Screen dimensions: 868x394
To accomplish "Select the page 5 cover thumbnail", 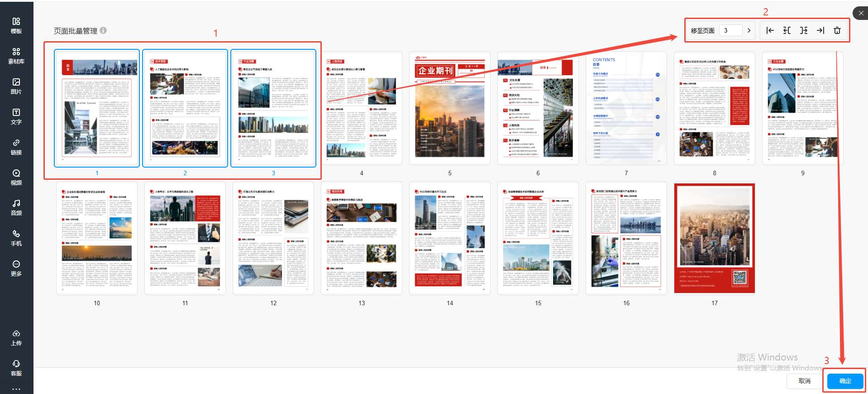I will tap(449, 108).
